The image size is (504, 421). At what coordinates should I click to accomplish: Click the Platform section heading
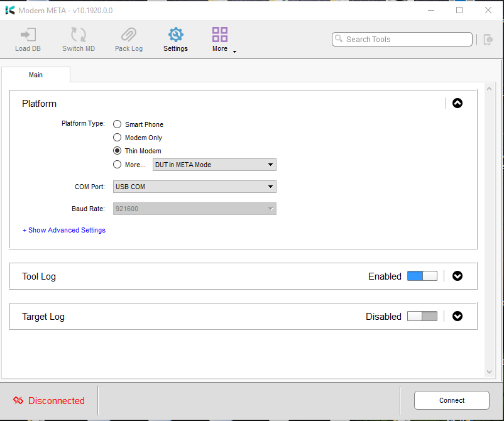pos(39,104)
